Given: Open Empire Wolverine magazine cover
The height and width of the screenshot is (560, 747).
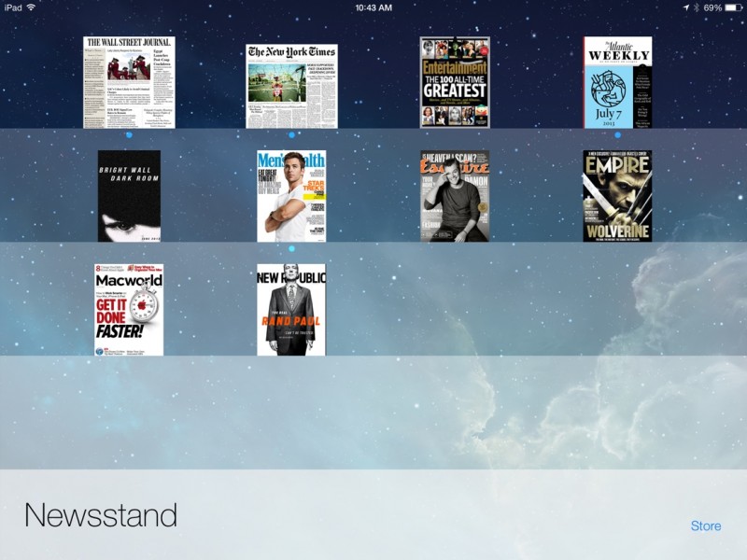Looking at the screenshot, I should [617, 196].
